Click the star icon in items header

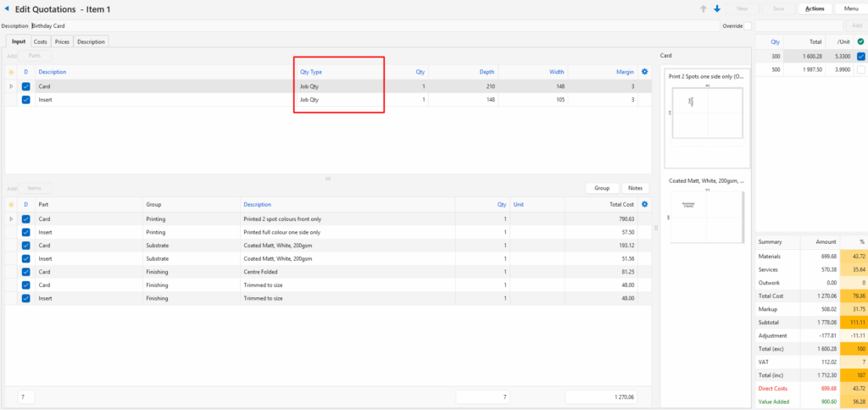point(11,205)
